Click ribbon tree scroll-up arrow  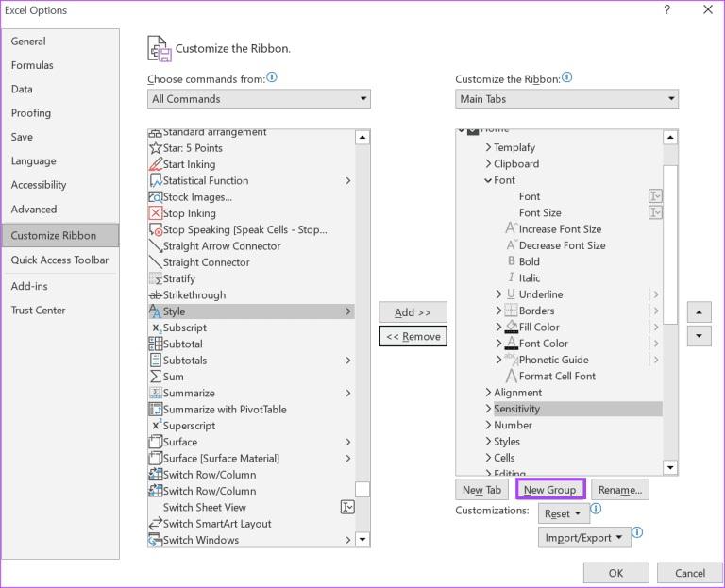(x=670, y=137)
